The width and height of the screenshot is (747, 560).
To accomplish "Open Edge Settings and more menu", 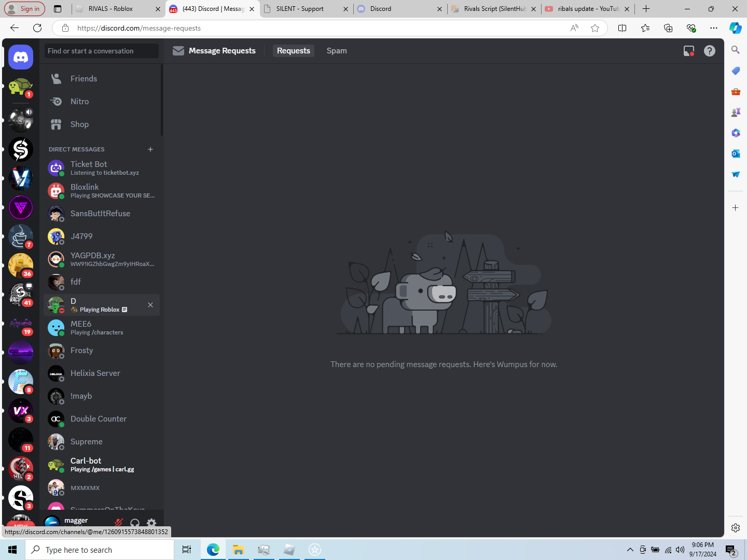I will [x=714, y=28].
